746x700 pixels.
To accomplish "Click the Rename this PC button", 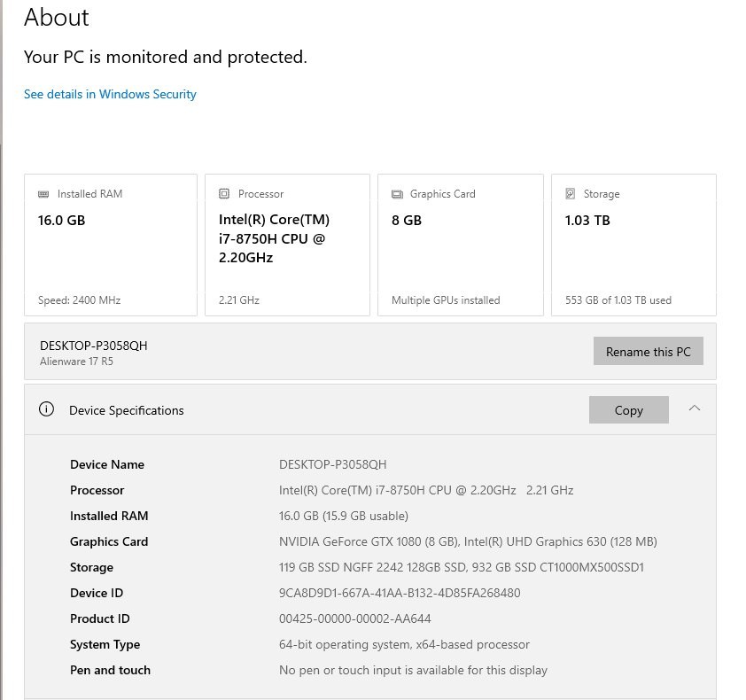I will pos(648,351).
